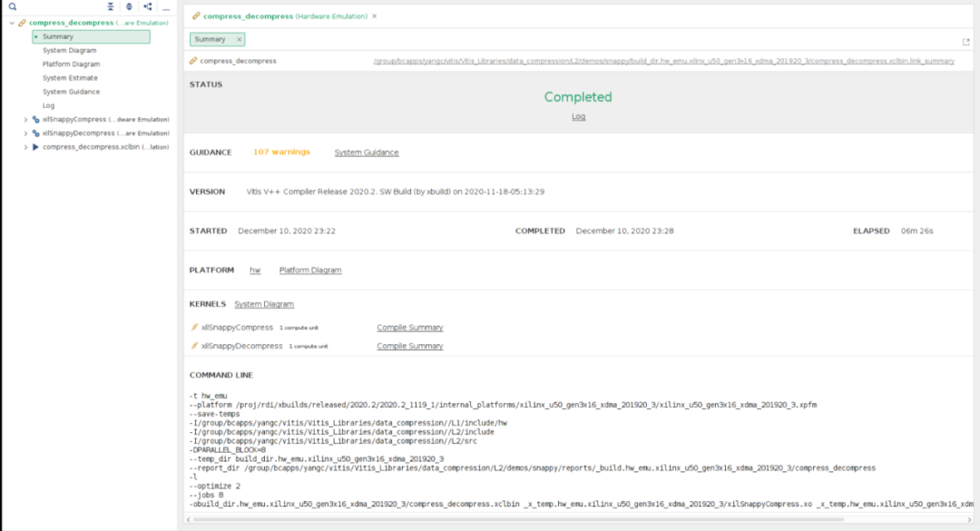Open the Log link under Completed status
The image size is (980, 531).
[578, 116]
